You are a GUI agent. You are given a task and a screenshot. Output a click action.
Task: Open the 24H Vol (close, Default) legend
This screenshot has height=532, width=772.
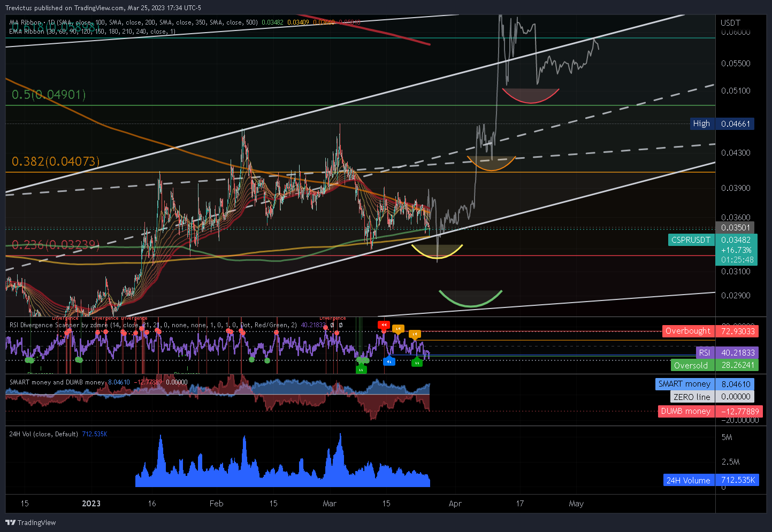click(x=43, y=434)
